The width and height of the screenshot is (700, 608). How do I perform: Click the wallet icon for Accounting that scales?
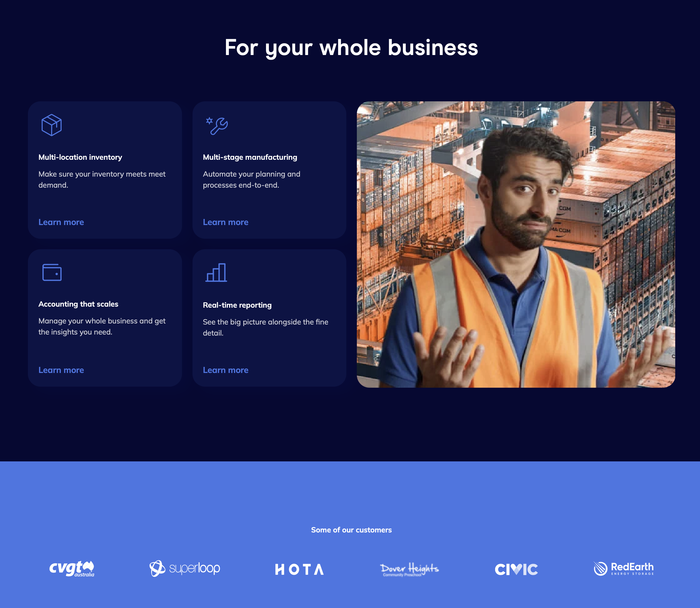[x=52, y=272]
